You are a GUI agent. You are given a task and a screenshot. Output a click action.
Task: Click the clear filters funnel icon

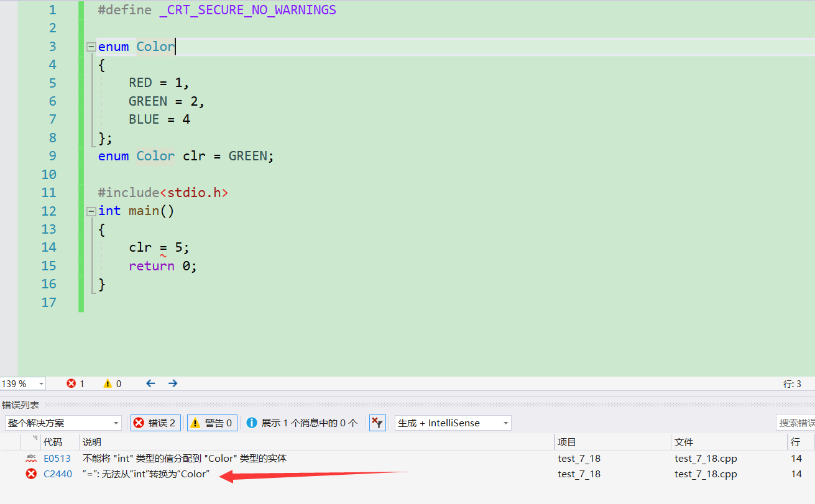(377, 423)
